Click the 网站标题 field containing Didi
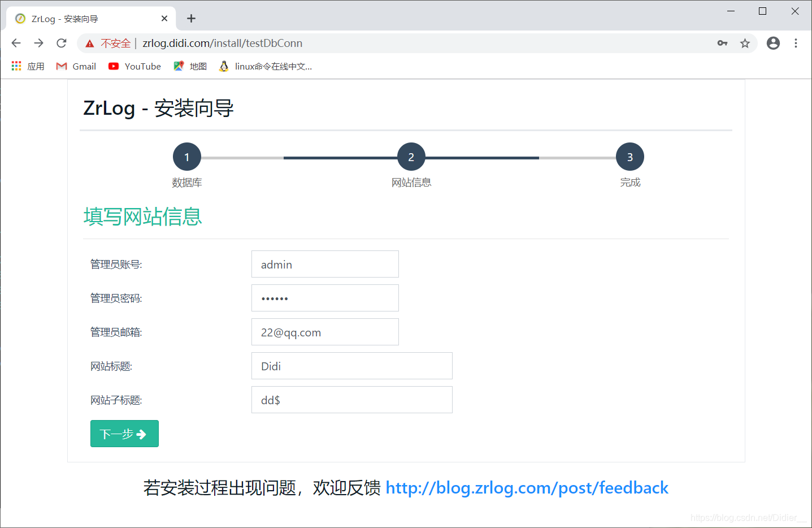Viewport: 812px width, 528px height. coord(351,366)
